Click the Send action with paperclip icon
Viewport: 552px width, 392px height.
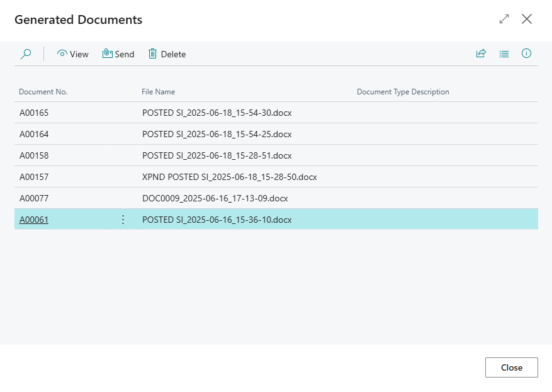tap(118, 54)
